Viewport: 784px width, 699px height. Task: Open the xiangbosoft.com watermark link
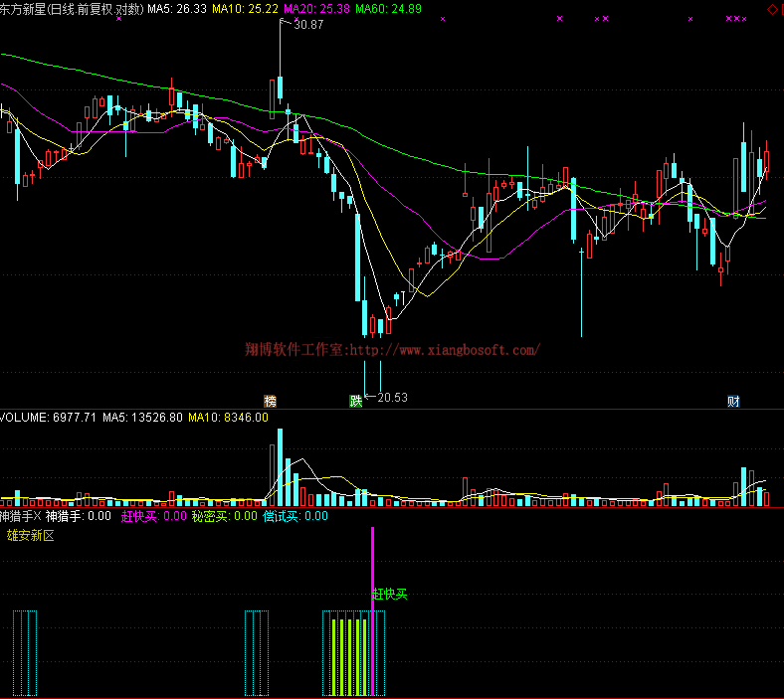pyautogui.click(x=392, y=350)
